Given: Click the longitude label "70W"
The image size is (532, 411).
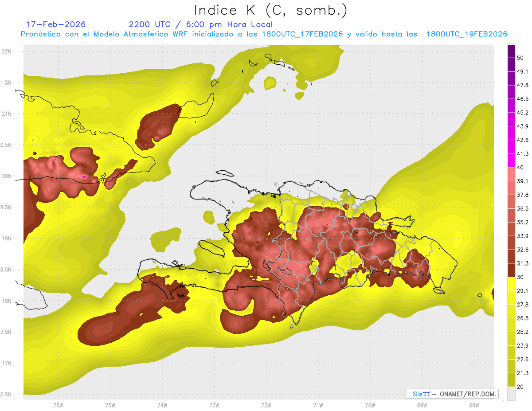Looking at the screenshot, I should tap(370, 405).
